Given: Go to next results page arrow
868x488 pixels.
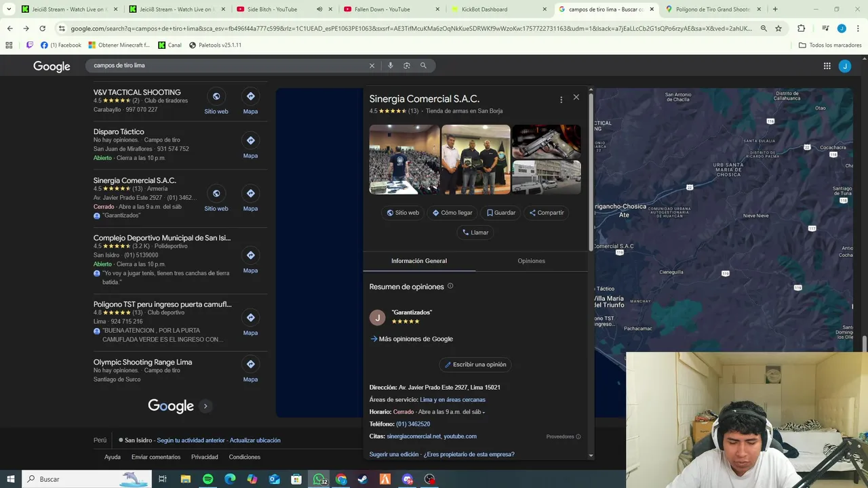Looking at the screenshot, I should [x=205, y=406].
